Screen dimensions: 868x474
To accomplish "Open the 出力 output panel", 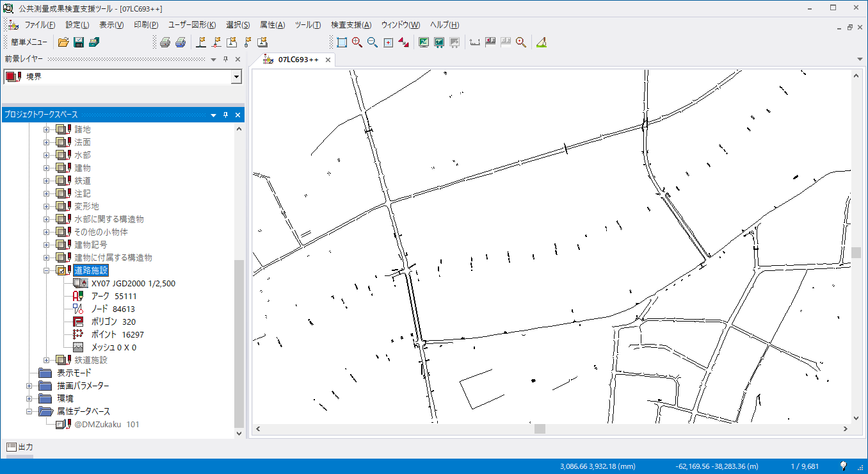I will click(x=20, y=446).
